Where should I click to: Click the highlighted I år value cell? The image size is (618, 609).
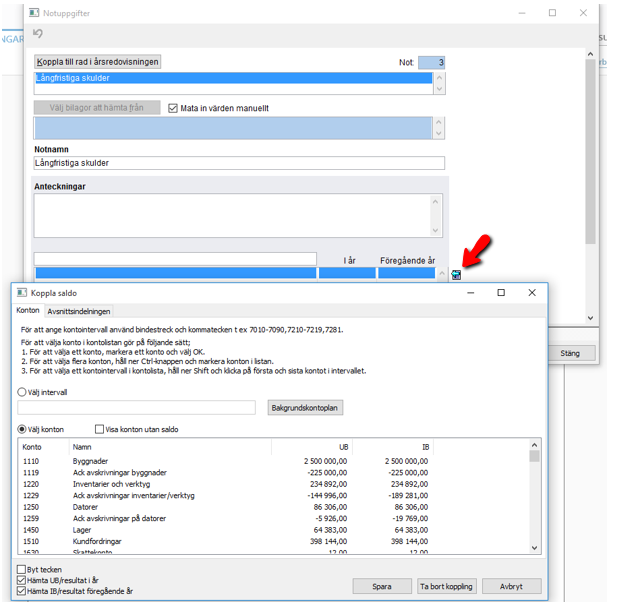tap(347, 273)
